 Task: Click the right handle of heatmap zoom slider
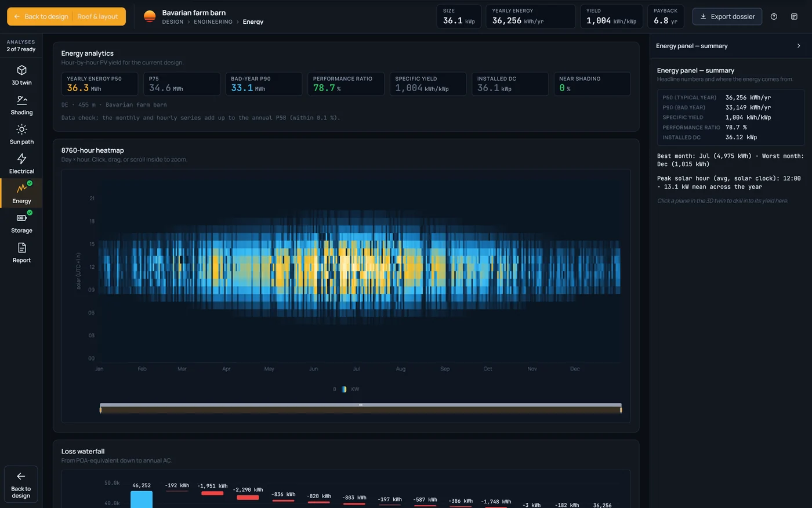(621, 410)
